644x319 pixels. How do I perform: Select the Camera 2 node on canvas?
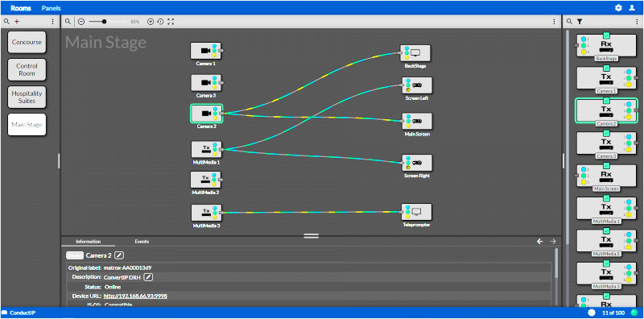point(206,114)
